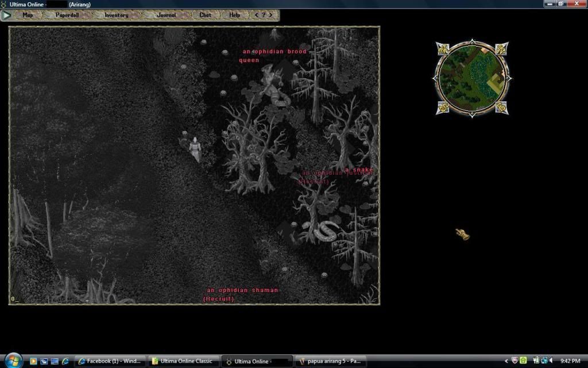Click the golden gauntlet cursor icon

462,234
